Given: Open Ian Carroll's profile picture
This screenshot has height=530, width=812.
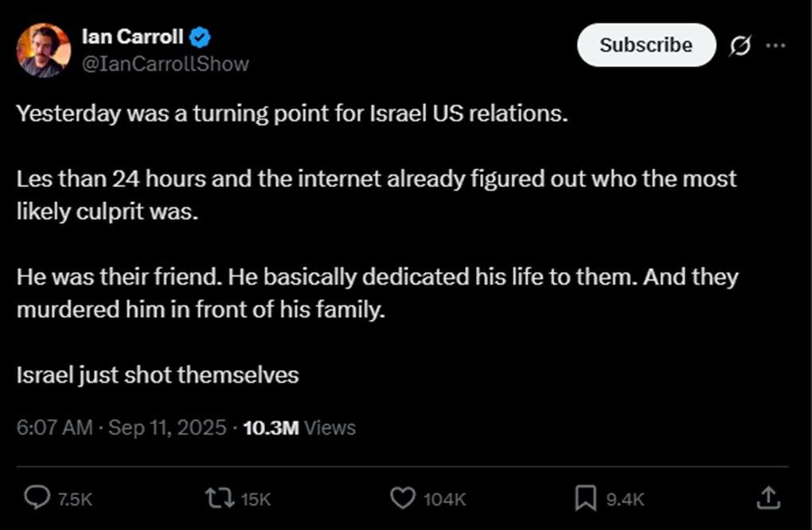Looking at the screenshot, I should click(x=44, y=49).
